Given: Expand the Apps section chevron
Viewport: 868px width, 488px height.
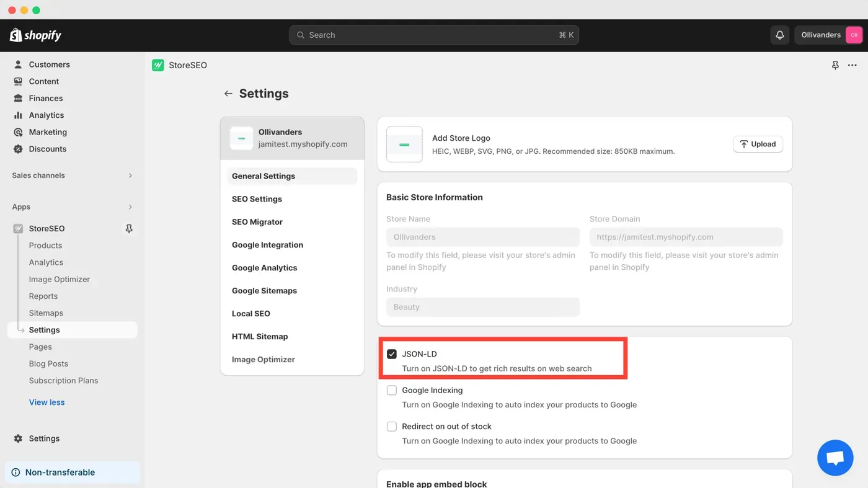Looking at the screenshot, I should 130,207.
